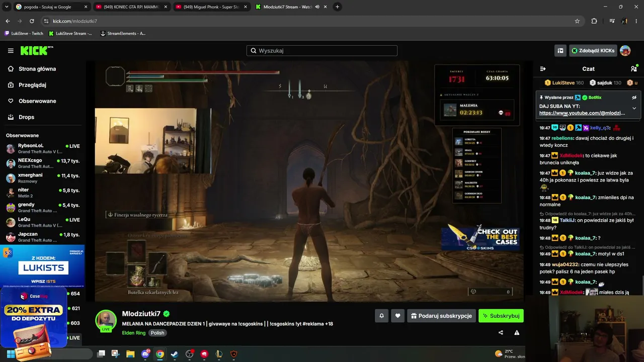Open the xmerghani followed channel
Image resolution: width=644 pixels, height=362 pixels.
click(42, 177)
